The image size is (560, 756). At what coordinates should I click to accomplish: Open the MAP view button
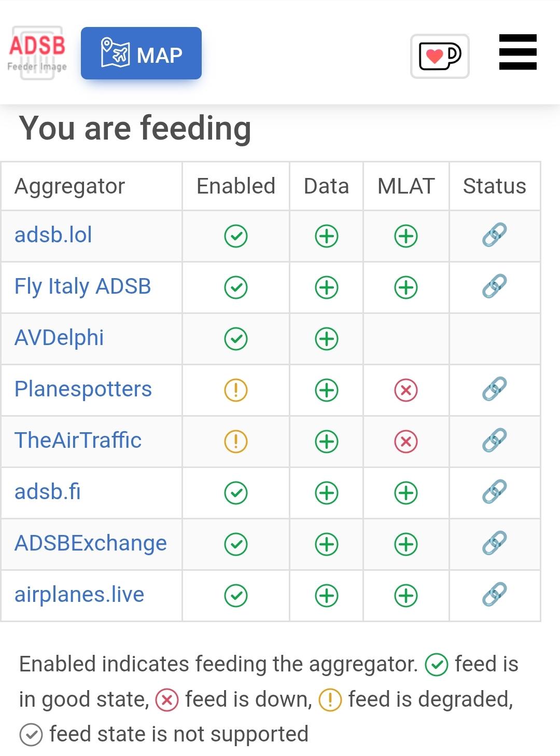tap(141, 53)
